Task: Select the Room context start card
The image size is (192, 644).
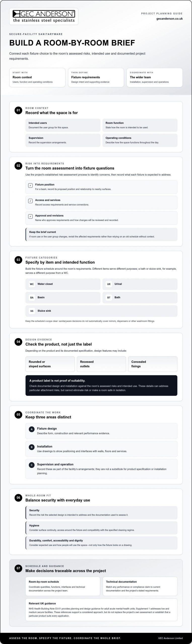Action: tap(37, 77)
